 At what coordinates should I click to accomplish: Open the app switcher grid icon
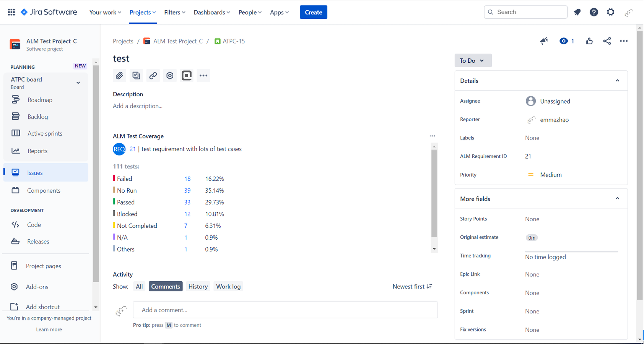11,12
